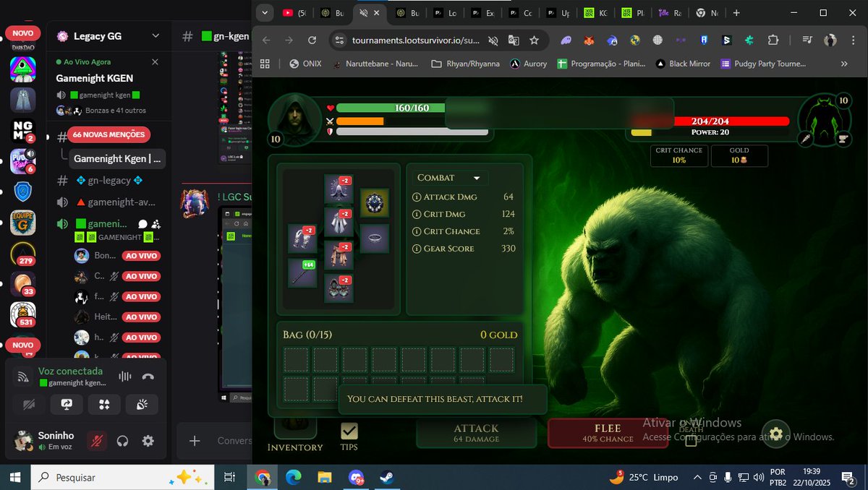868x490 pixels.
Task: Invite people to the gamenight voice channel
Action: click(156, 224)
